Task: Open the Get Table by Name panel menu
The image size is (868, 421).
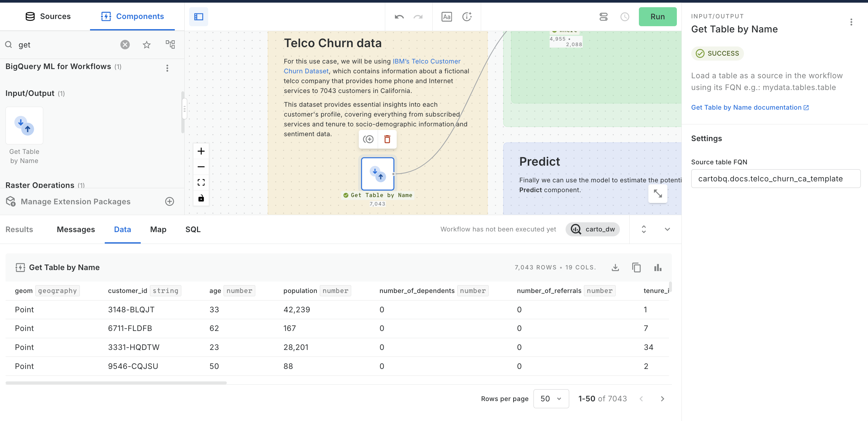Action: click(x=851, y=22)
